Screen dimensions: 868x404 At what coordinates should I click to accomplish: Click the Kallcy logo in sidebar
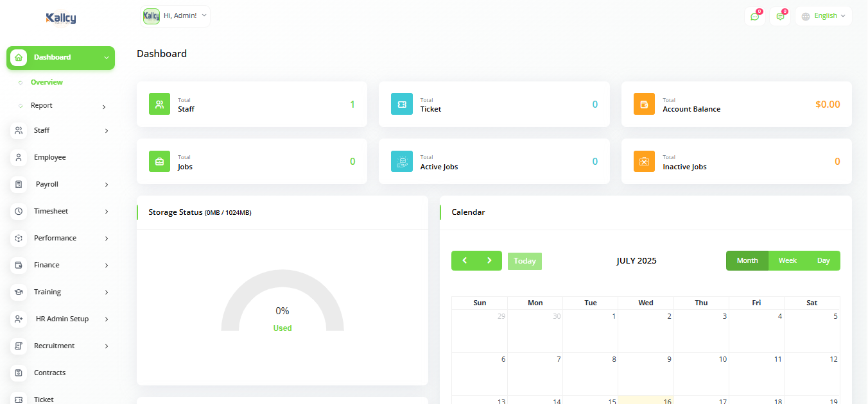[x=61, y=18]
